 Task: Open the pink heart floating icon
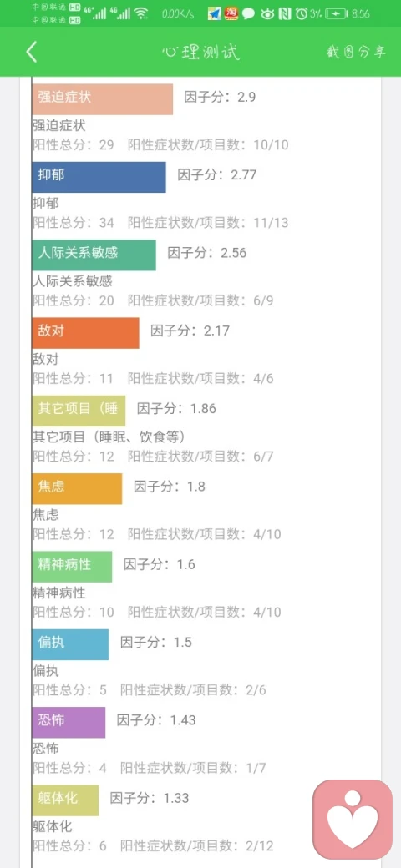click(353, 819)
